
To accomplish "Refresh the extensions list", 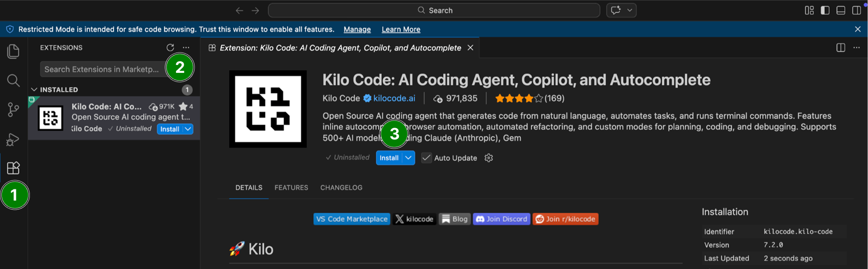I will pyautogui.click(x=170, y=48).
